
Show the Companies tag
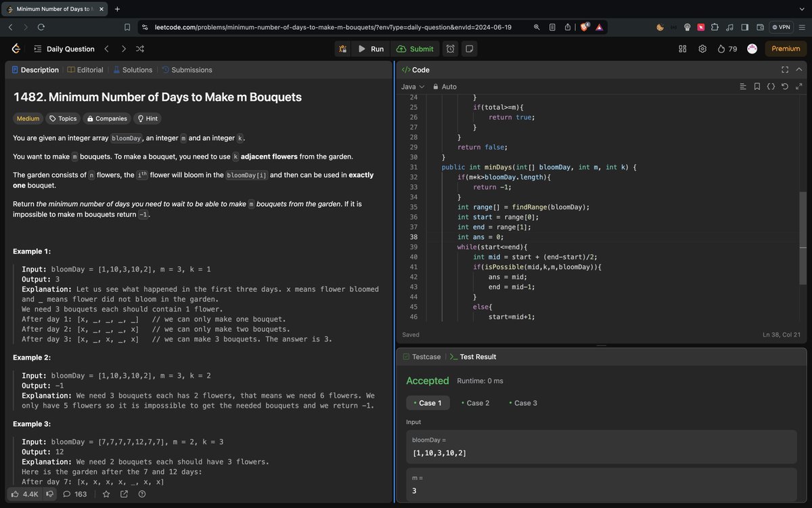click(107, 119)
